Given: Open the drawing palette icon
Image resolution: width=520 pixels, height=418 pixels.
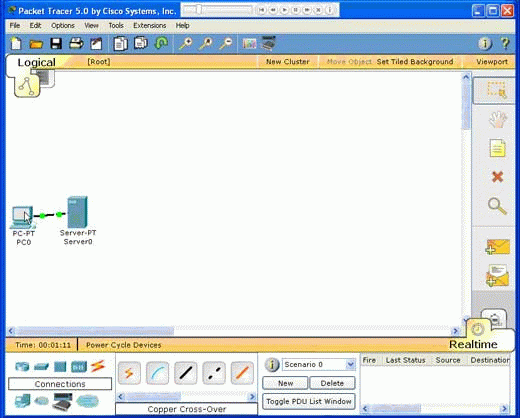Looking at the screenshot, I should pyautogui.click(x=249, y=44).
